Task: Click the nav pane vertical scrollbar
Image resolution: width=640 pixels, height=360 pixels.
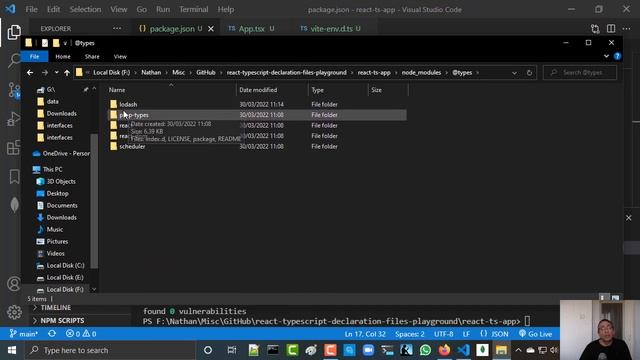Action: tap(94, 200)
